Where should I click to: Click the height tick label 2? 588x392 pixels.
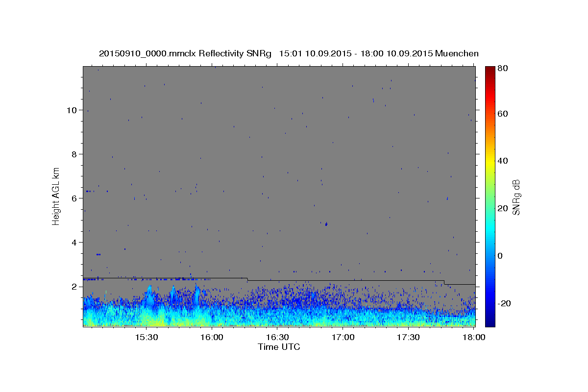pos(74,287)
